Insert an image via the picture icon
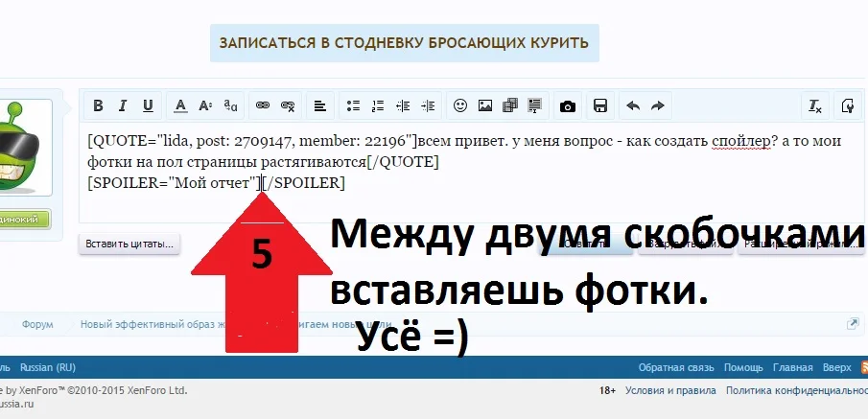 pyautogui.click(x=485, y=105)
